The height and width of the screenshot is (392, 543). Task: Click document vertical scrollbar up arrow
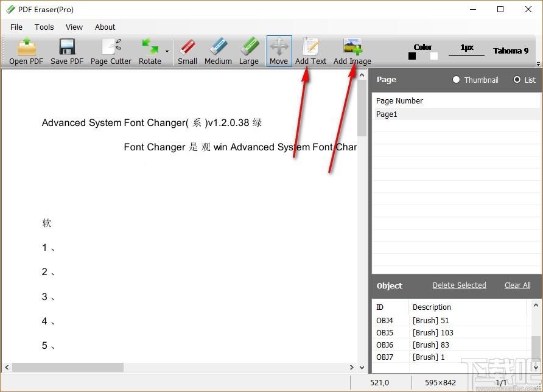[362, 75]
